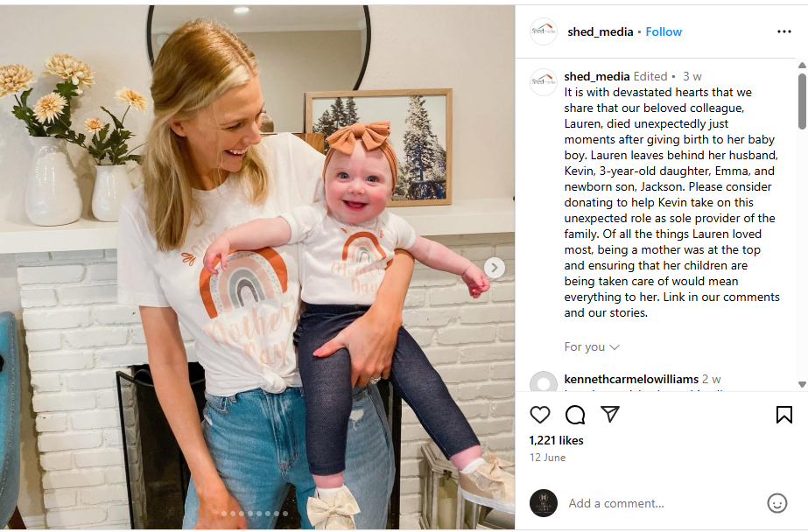The image size is (808, 532).
Task: Follow the shed_media account
Action: tap(664, 31)
